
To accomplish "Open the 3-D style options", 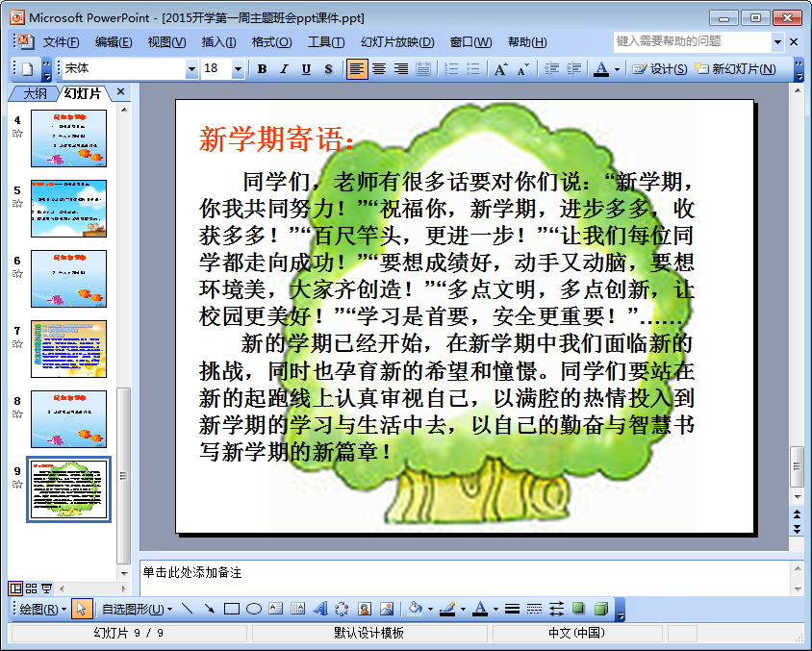I will (x=601, y=609).
